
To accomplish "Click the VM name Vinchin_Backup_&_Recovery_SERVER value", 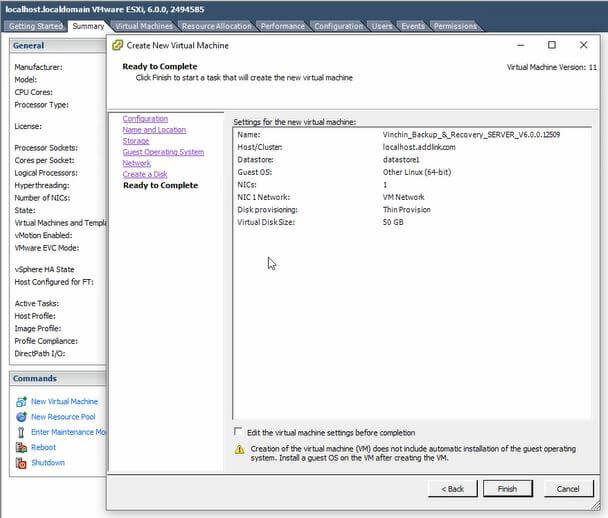I will pos(471,135).
